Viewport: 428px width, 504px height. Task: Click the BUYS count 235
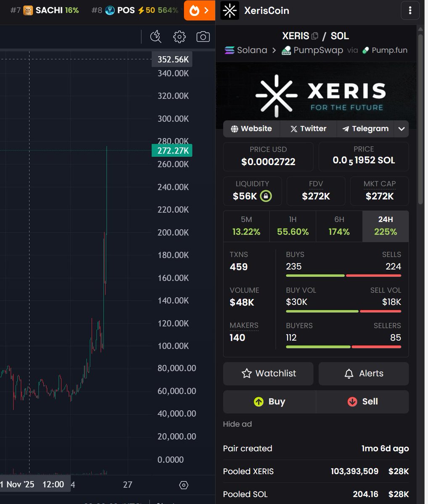tap(294, 266)
